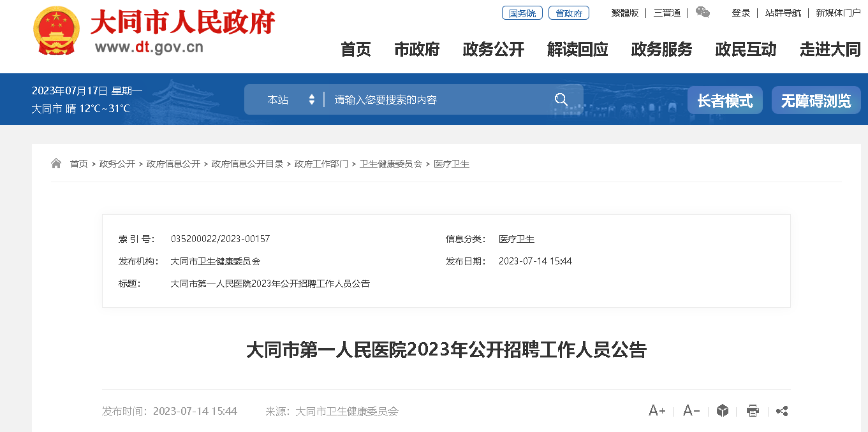Screen dimensions: 868x432
Task: Click the title value in info box
Action: (270, 284)
